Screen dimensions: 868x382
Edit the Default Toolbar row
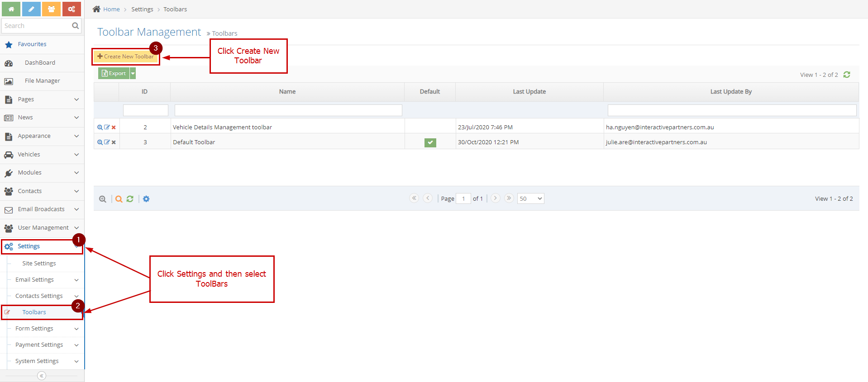click(x=107, y=142)
